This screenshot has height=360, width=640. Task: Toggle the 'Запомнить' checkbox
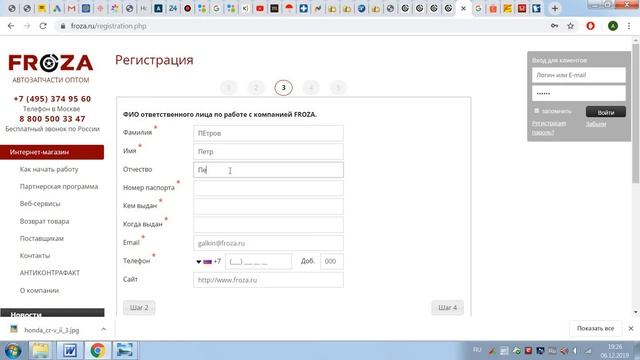click(x=537, y=111)
